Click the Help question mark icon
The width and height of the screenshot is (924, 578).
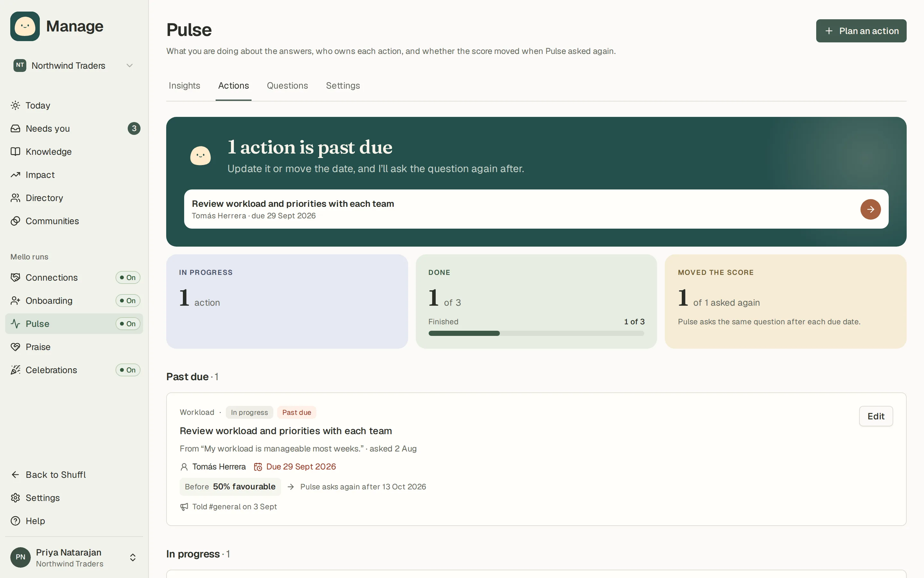pos(15,521)
